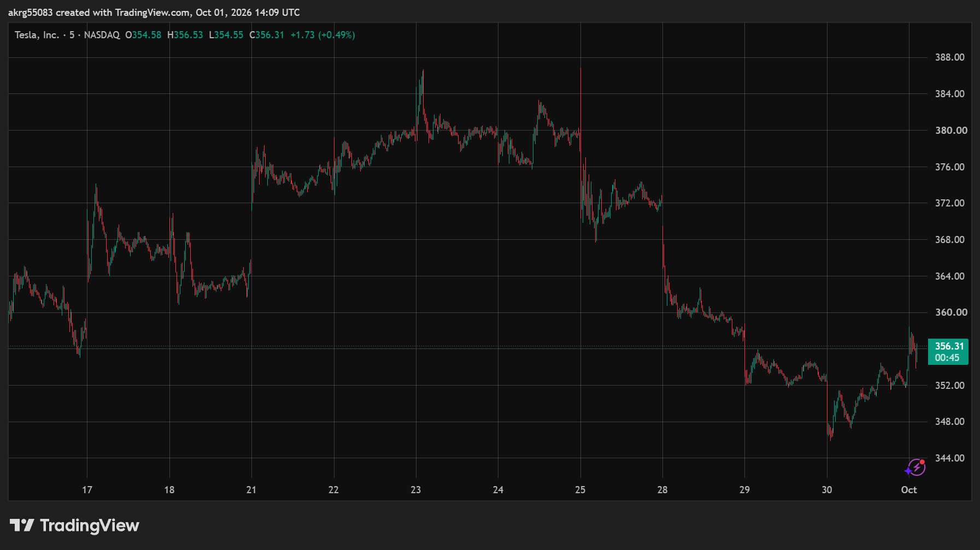
Task: Click the close value C356.31
Action: tap(267, 35)
